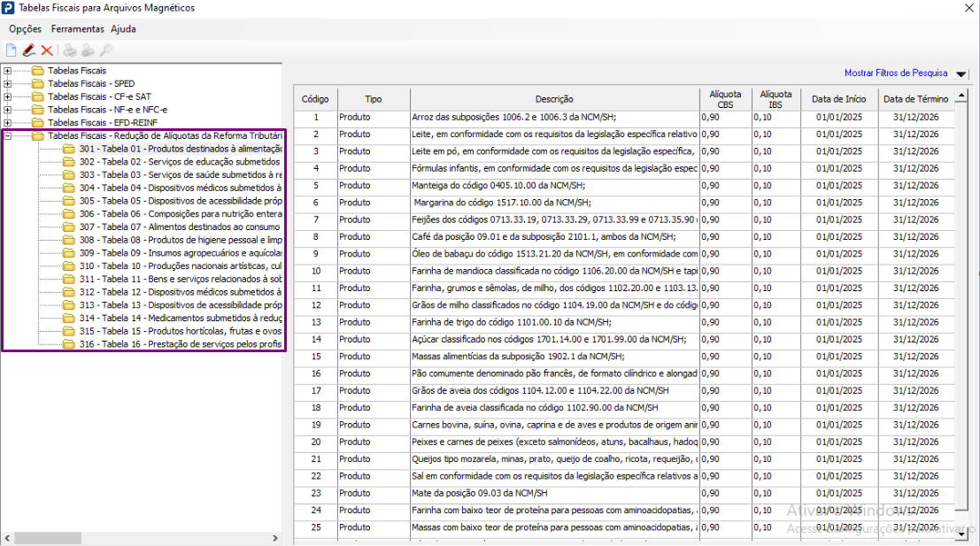980x546 pixels.
Task: Click the new record page icon
Action: (12, 51)
